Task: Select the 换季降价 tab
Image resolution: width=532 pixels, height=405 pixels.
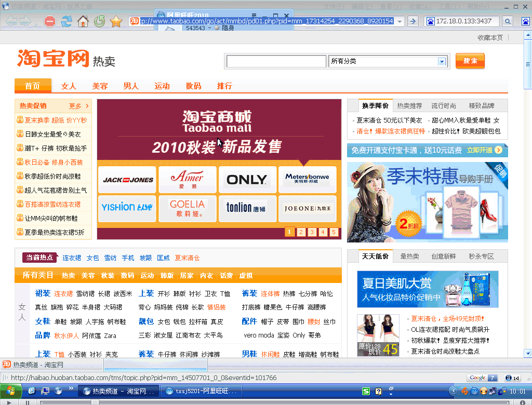Action: pyautogui.click(x=375, y=106)
